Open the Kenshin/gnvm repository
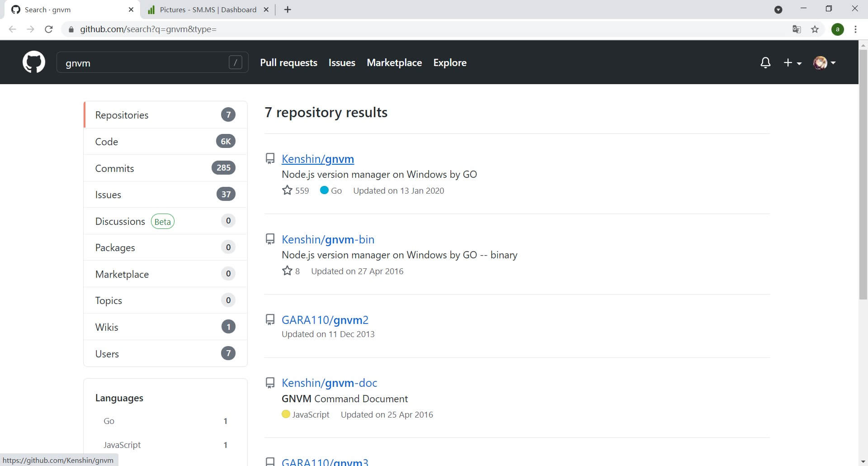 pyautogui.click(x=318, y=159)
